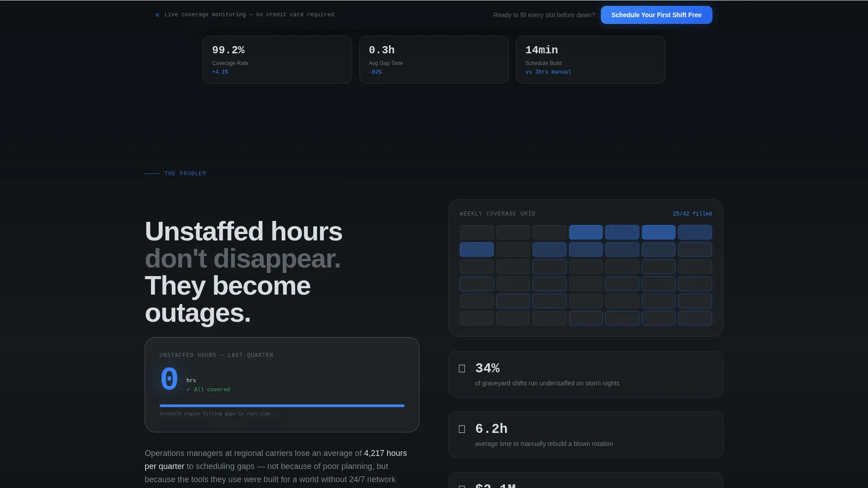Click the status dot before 'Live coverage monitoring'
This screenshot has height=488, width=868.
(157, 15)
